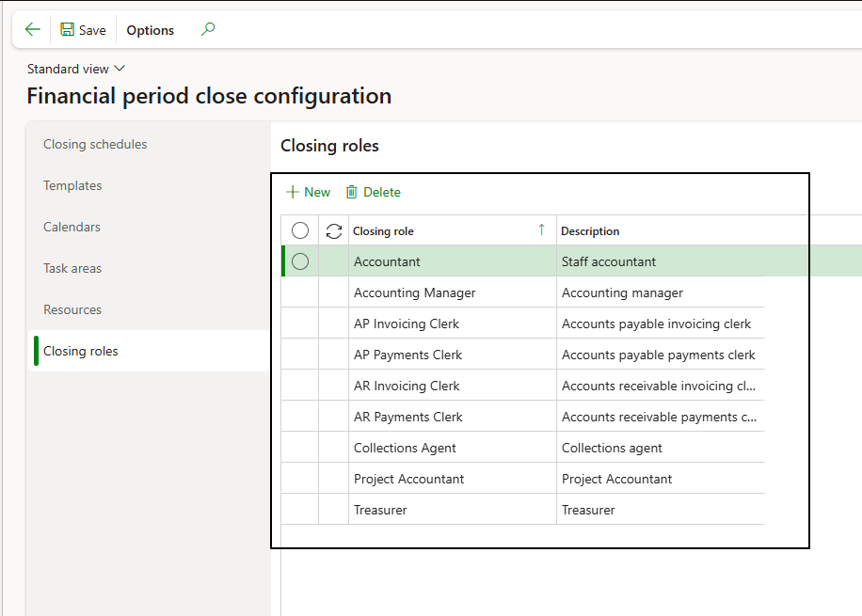Viewport: 862px width, 616px height.
Task: Click the sort arrow on Closing role column
Action: [x=541, y=229]
